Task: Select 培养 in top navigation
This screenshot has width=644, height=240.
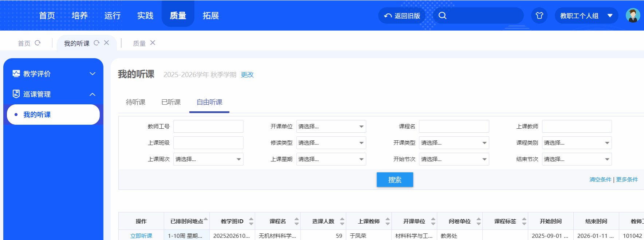Action: tap(80, 16)
